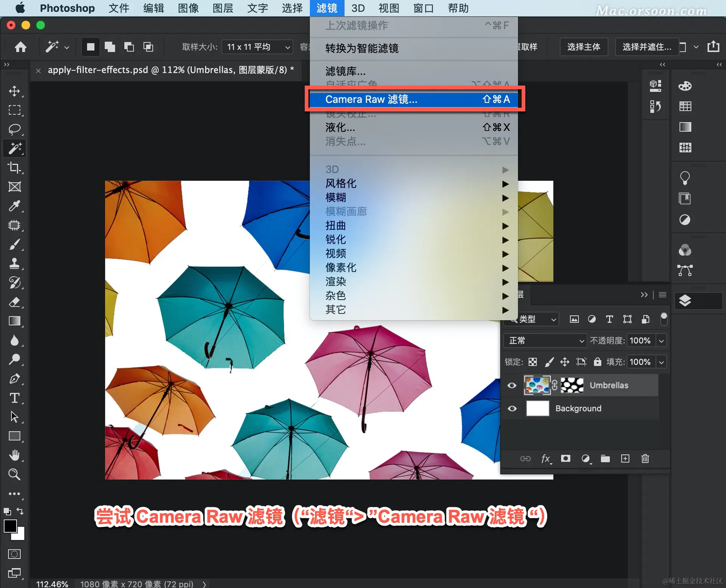The height and width of the screenshot is (588, 726).
Task: Select the Eyedropper tool
Action: [x=14, y=206]
